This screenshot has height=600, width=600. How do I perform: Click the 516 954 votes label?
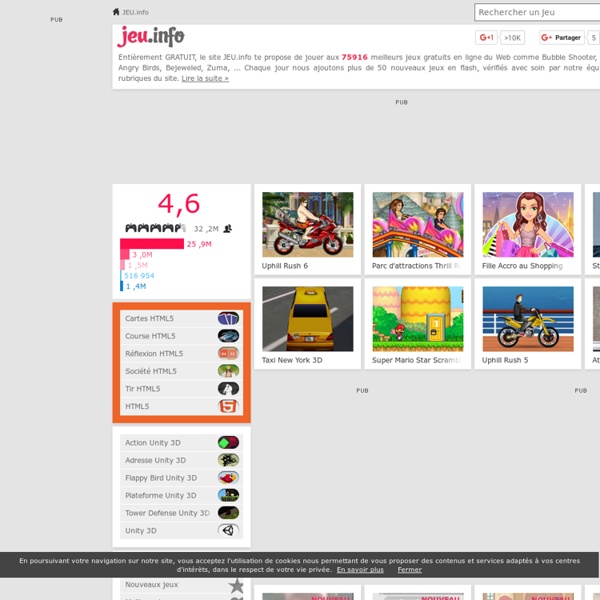[139, 276]
